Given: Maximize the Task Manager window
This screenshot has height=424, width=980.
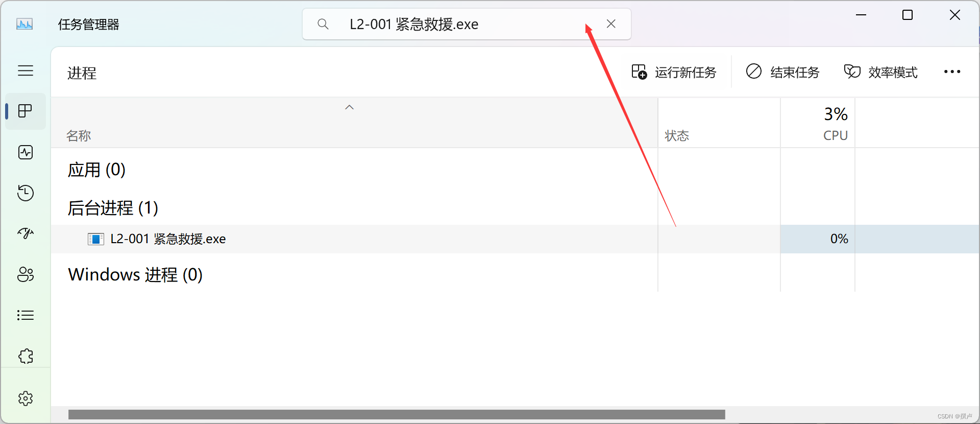Looking at the screenshot, I should 908,15.
